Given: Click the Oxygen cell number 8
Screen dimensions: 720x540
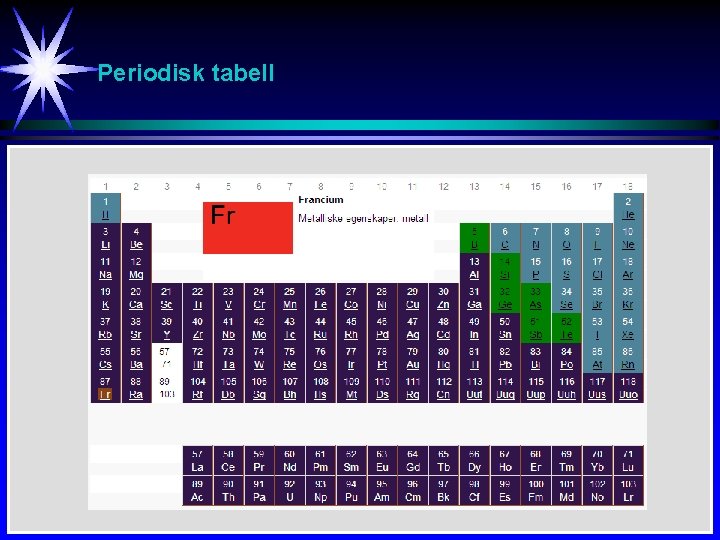Looking at the screenshot, I should coord(567,238).
